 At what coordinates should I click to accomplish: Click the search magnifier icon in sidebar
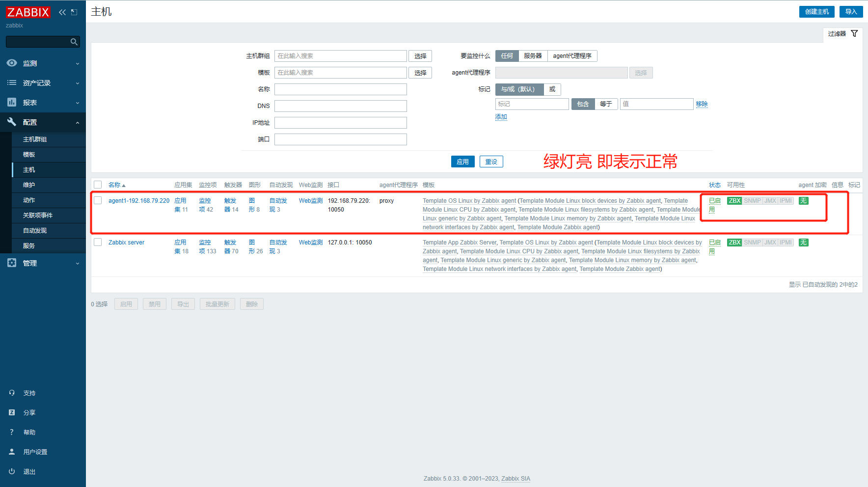(x=74, y=42)
